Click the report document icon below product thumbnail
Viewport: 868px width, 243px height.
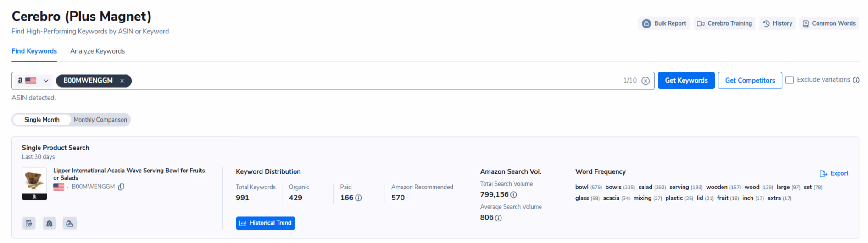pos(29,223)
